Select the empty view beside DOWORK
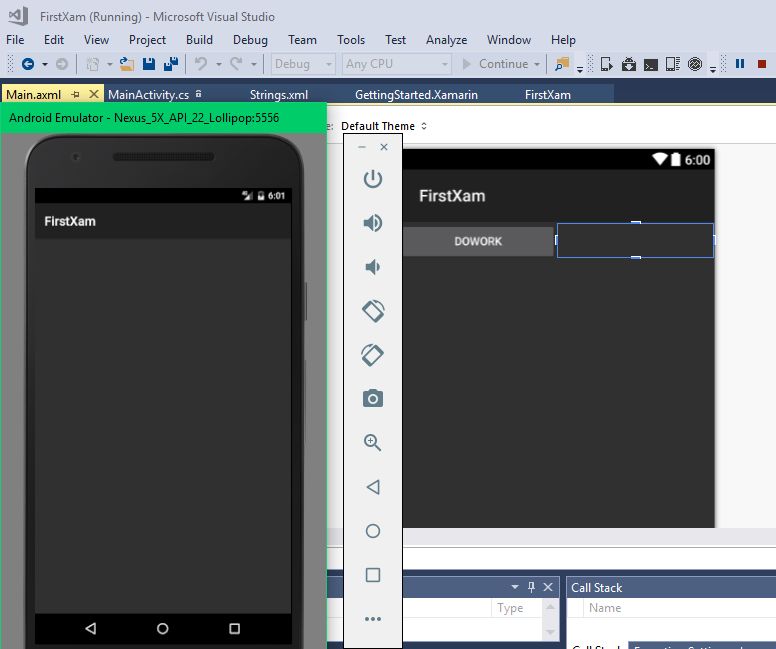 pos(635,241)
